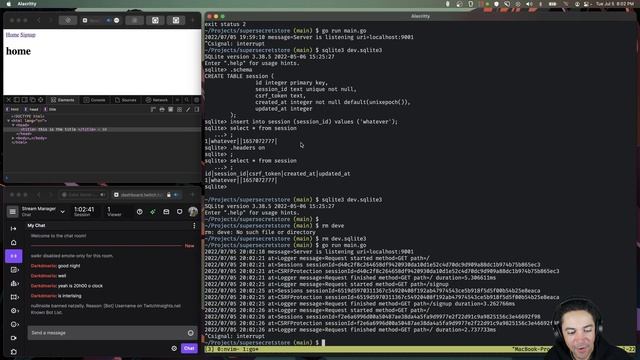This screenshot has width=640, height=360.
Task: Open the Twitch dashboard hamburger menu
Action: [x=13, y=211]
